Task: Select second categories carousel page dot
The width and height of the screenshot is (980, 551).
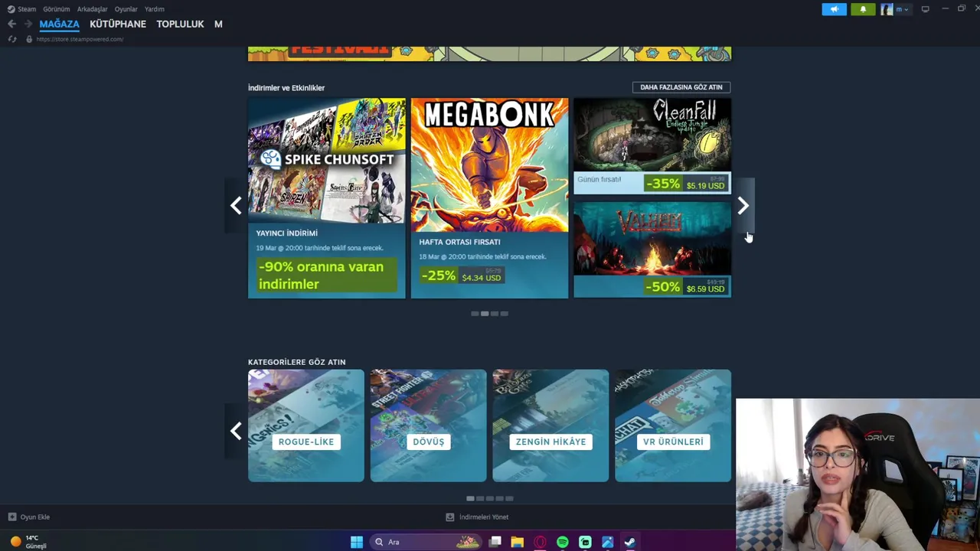Action: pos(480,498)
